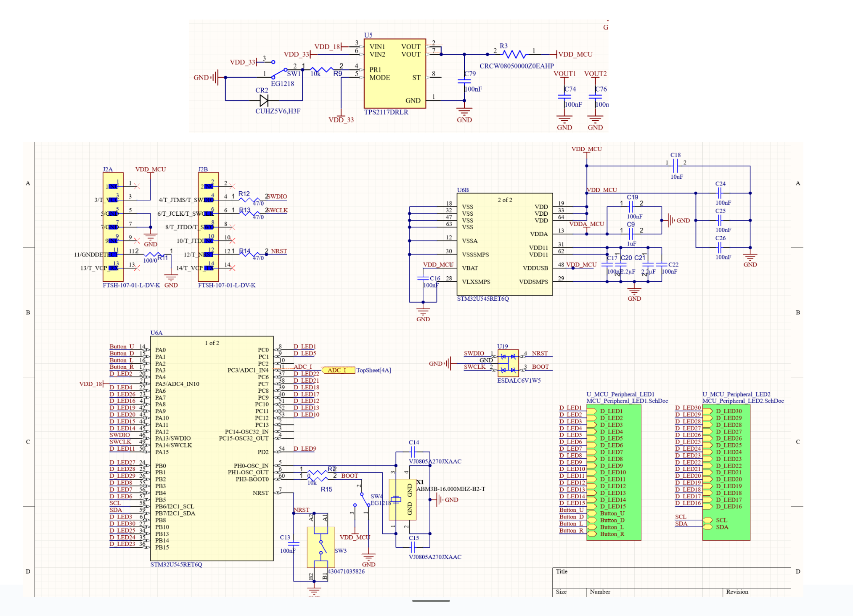853x616 pixels.
Task: Click the R3 resistor symbol
Action: [514, 54]
